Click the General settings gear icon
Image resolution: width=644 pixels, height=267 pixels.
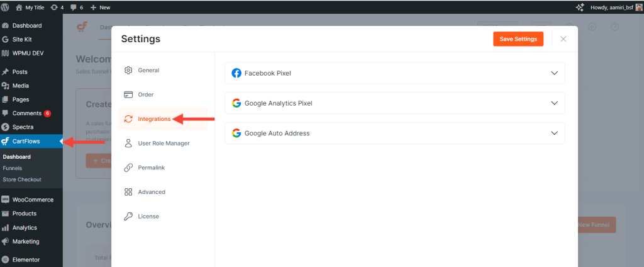coord(128,71)
